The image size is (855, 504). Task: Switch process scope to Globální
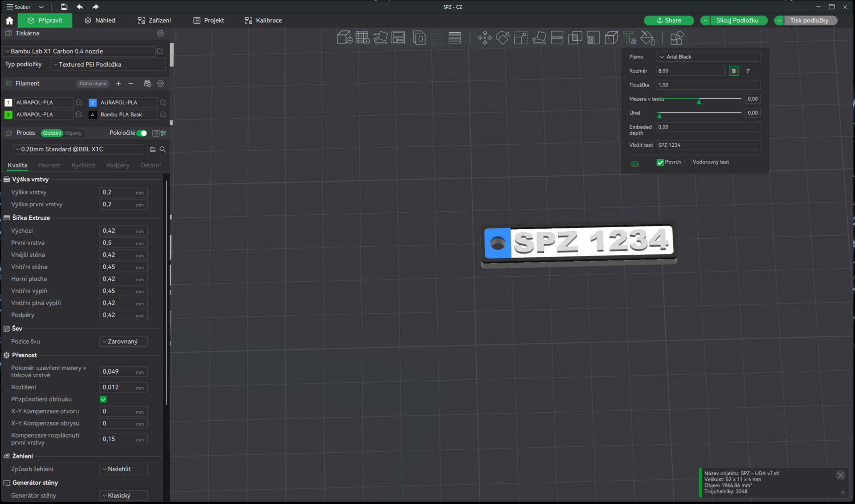pos(52,133)
